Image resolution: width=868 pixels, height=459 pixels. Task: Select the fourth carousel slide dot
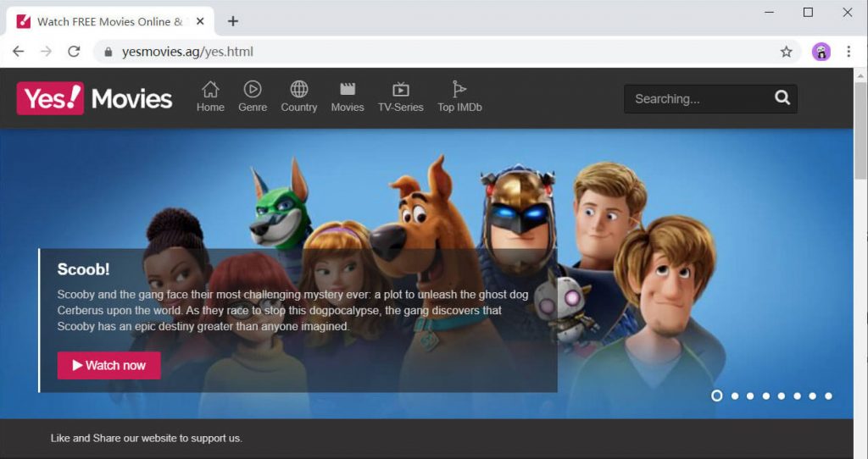[x=766, y=396]
